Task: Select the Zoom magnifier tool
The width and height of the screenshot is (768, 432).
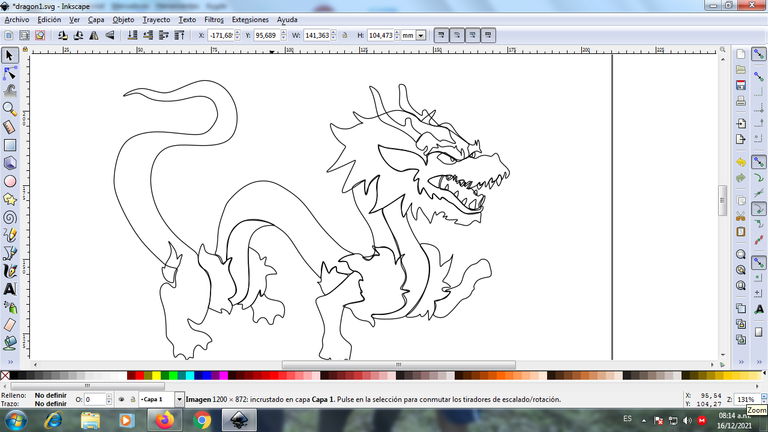Action: coord(10,109)
